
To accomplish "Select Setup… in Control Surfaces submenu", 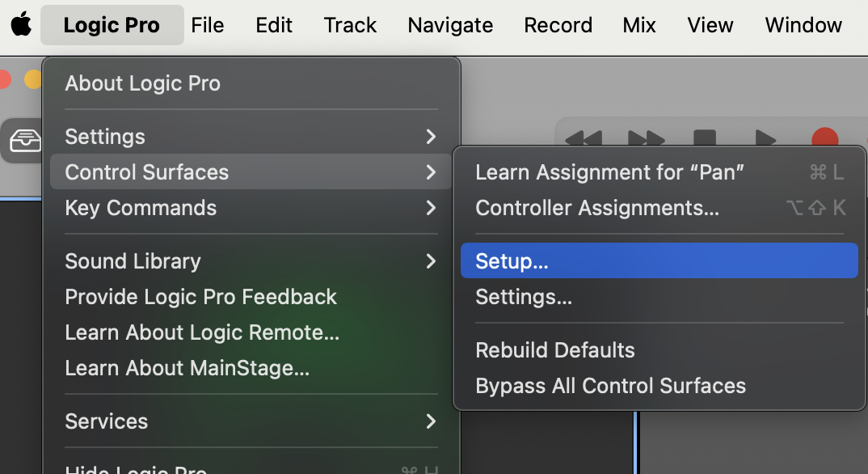I will (x=659, y=260).
